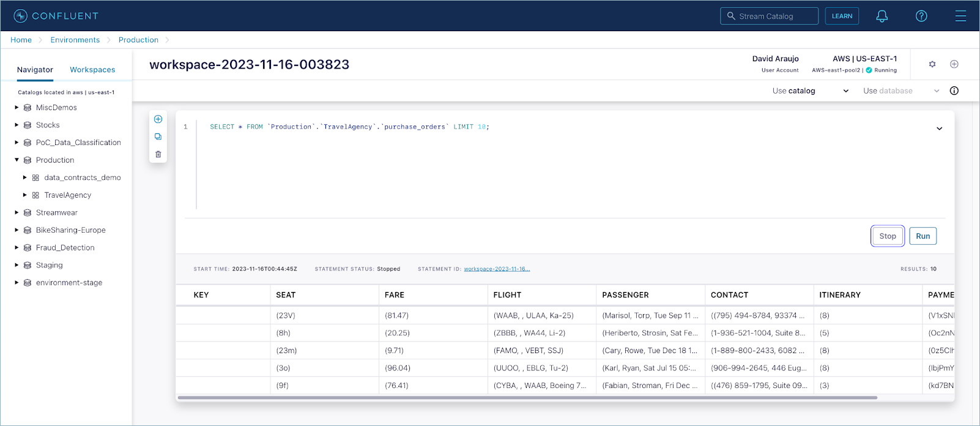Expand the Fraud_Detection catalog
Image resolution: width=980 pixels, height=426 pixels.
17,248
